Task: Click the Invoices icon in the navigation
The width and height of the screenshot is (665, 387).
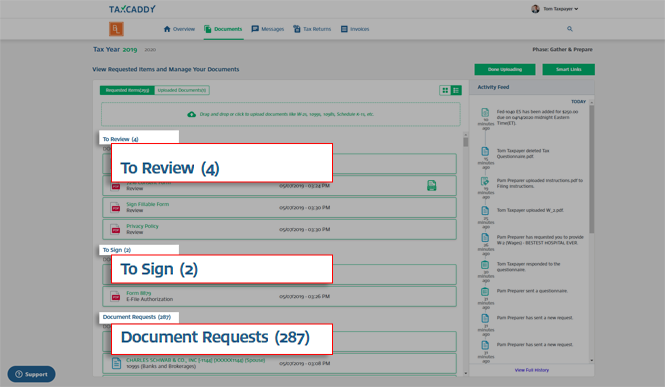Action: [x=344, y=29]
